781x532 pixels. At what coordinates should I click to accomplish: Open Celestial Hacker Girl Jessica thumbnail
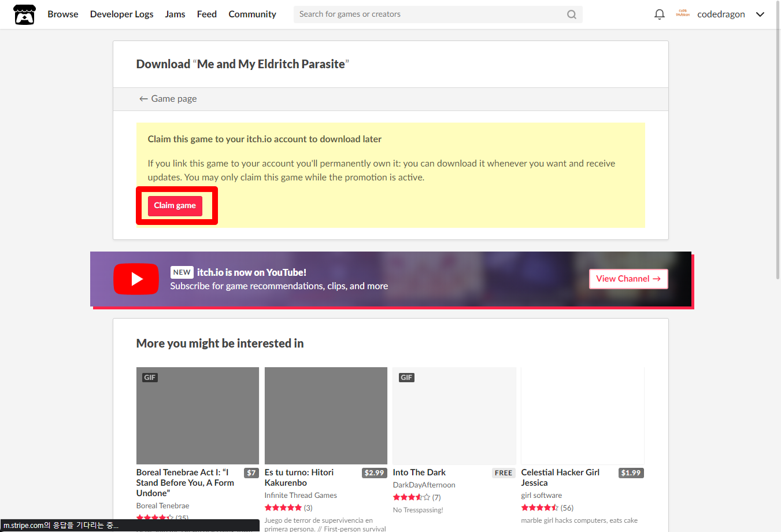[x=583, y=416]
